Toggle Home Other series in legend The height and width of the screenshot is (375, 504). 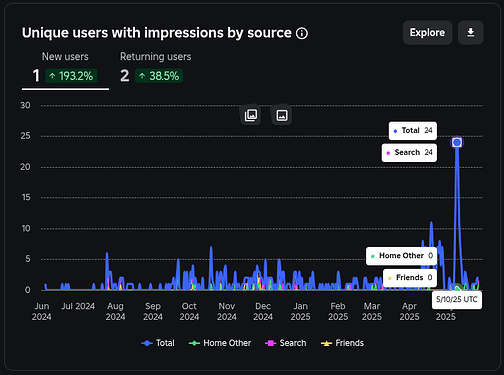point(220,343)
